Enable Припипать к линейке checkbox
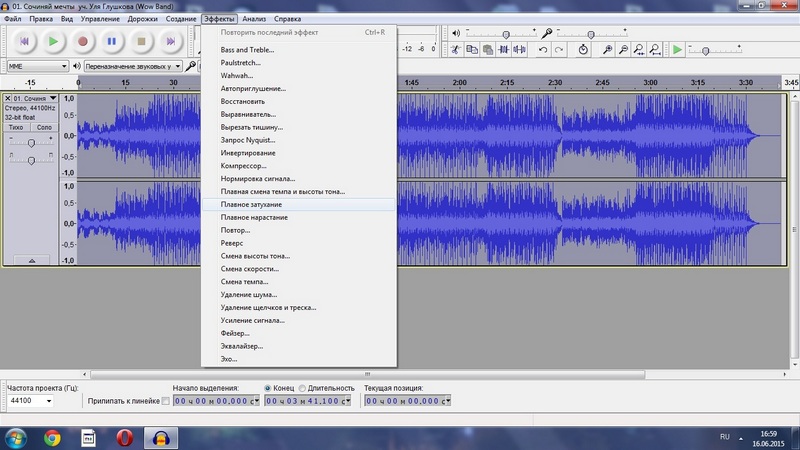This screenshot has height=450, width=800. click(165, 401)
